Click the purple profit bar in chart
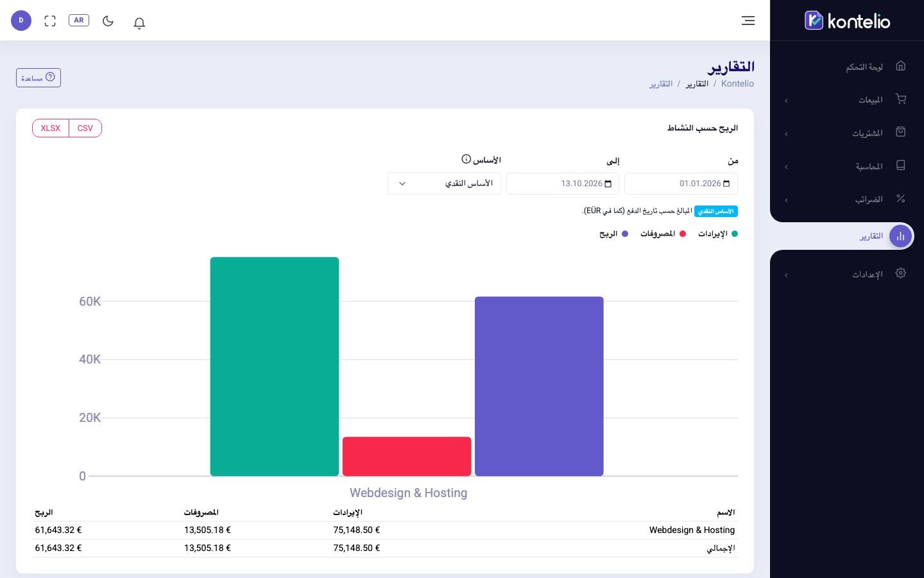The width and height of the screenshot is (924, 578). 539,387
